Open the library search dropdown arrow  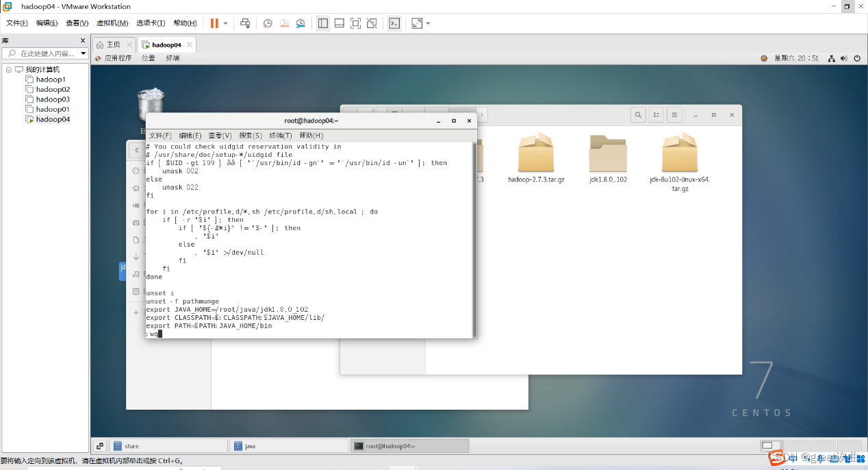click(x=84, y=53)
